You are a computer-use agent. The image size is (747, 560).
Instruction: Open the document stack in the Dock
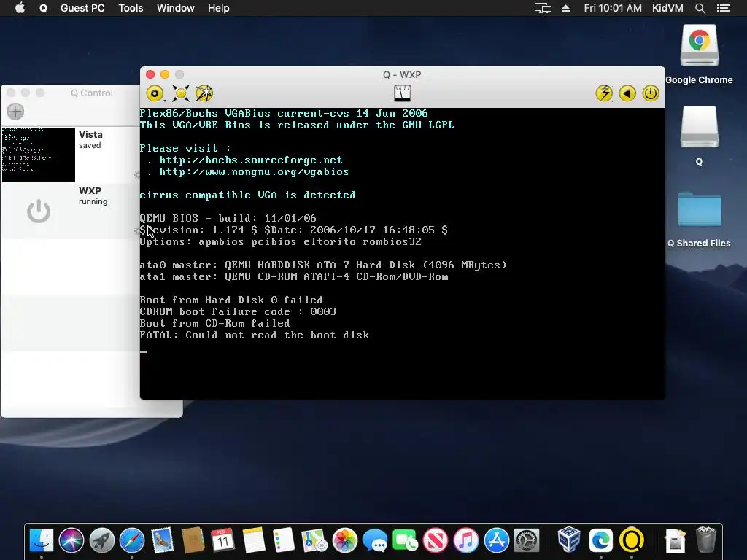[675, 541]
